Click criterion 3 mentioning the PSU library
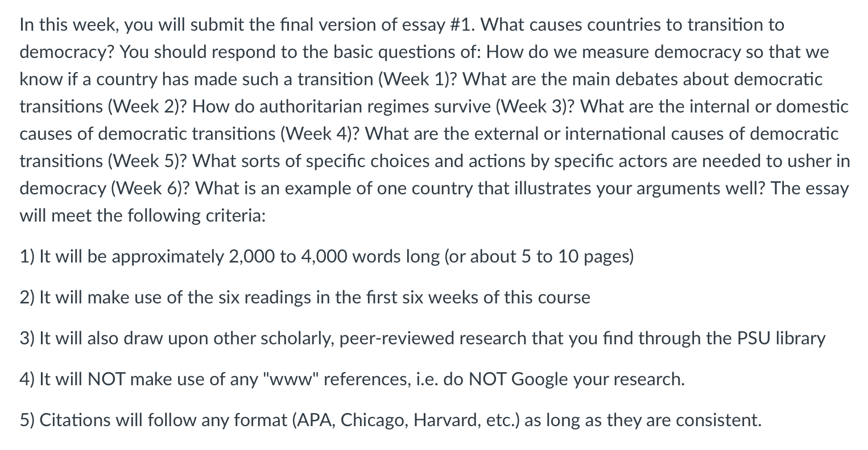 point(422,339)
